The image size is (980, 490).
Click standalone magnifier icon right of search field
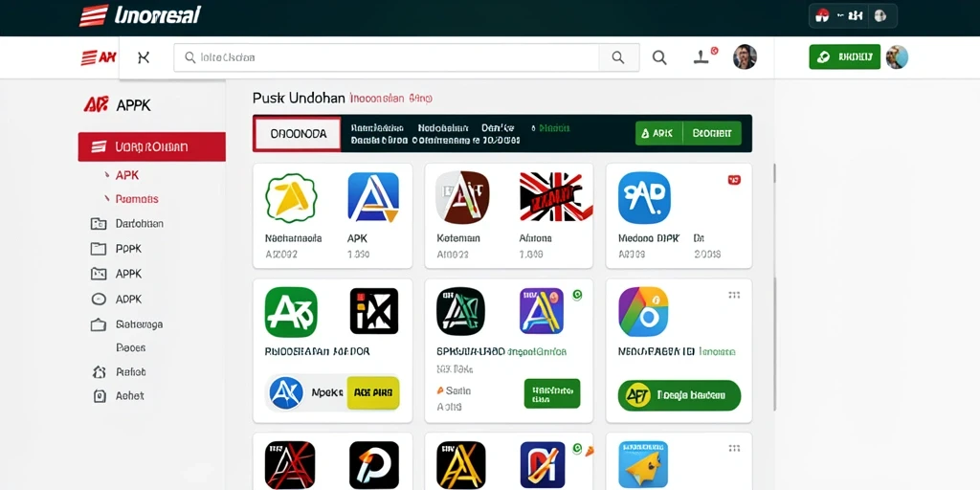tap(659, 57)
